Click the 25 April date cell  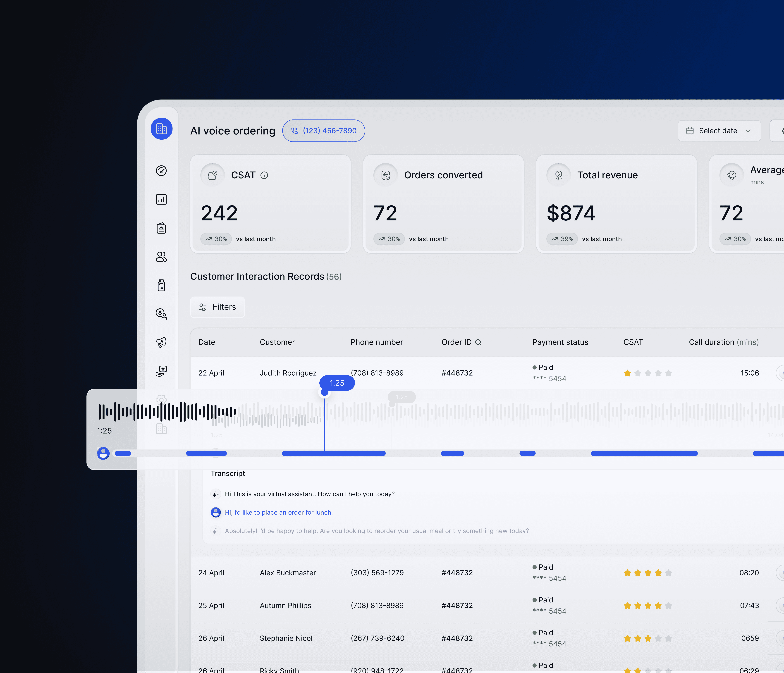coord(211,606)
